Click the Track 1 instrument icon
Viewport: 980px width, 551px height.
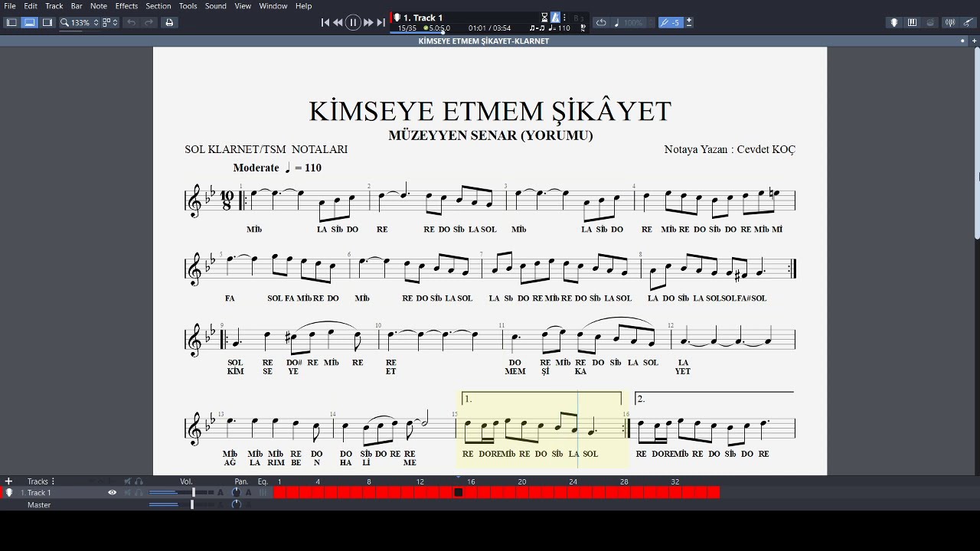tap(9, 493)
